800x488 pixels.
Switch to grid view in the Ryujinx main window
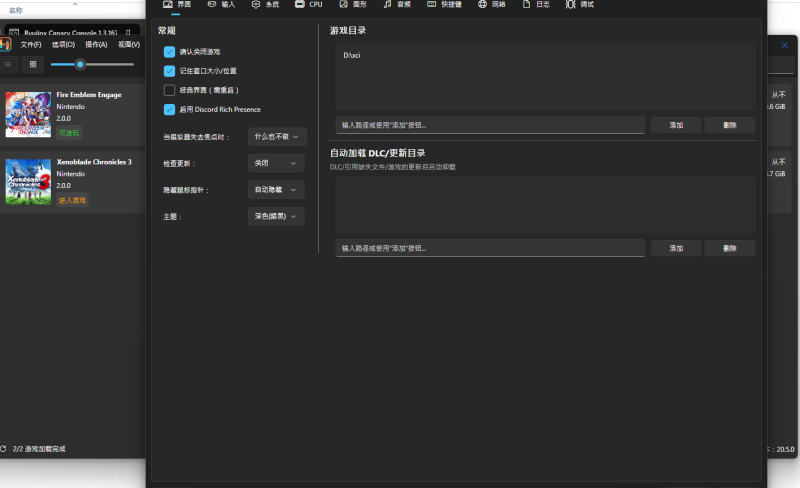tap(33, 64)
